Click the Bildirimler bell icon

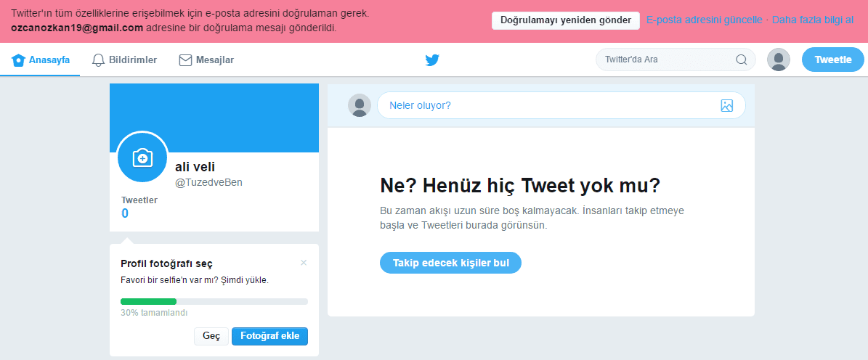(99, 60)
